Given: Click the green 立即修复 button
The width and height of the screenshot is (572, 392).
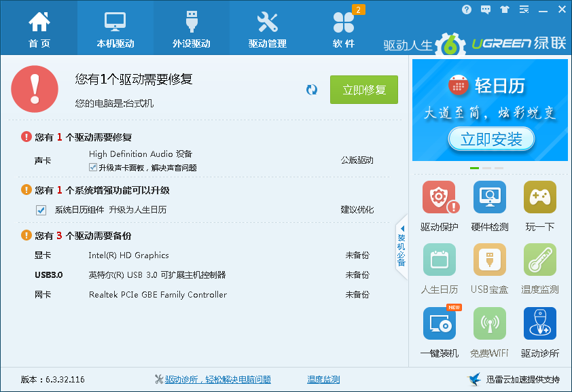Looking at the screenshot, I should coord(364,90).
